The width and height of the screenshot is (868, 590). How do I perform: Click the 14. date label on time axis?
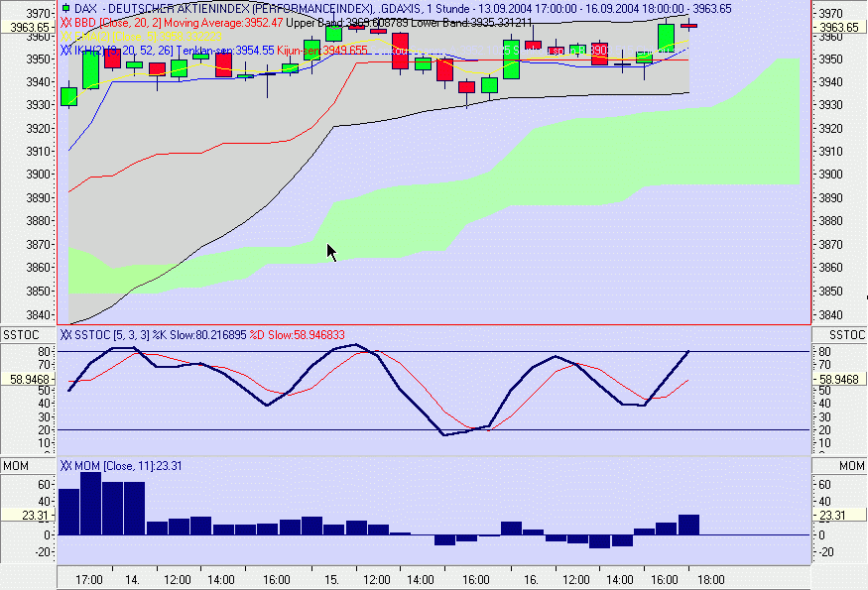tap(132, 579)
